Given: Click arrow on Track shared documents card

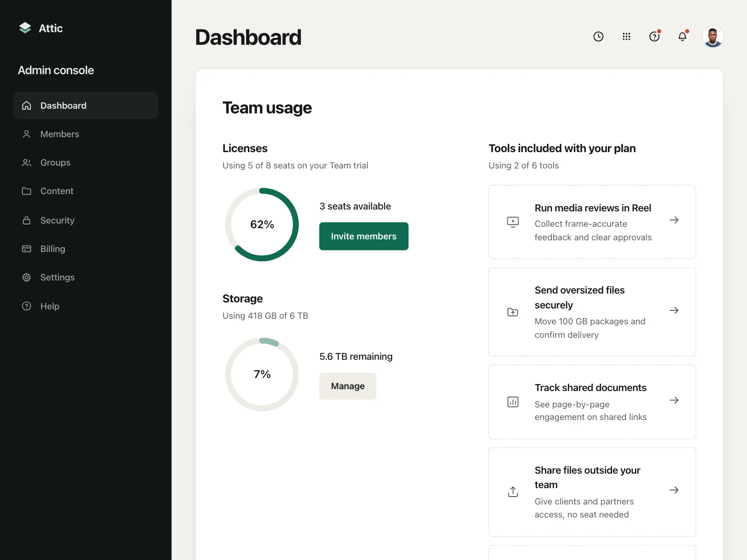Looking at the screenshot, I should pyautogui.click(x=674, y=400).
